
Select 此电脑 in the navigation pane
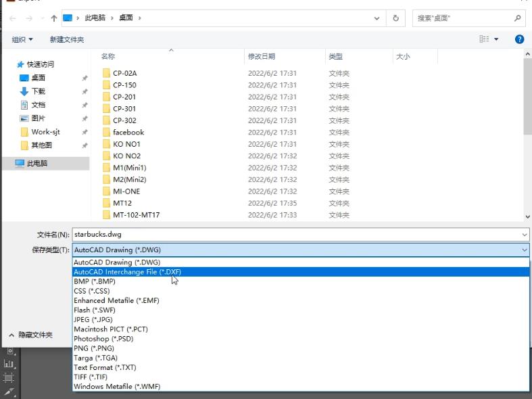pyautogui.click(x=37, y=164)
